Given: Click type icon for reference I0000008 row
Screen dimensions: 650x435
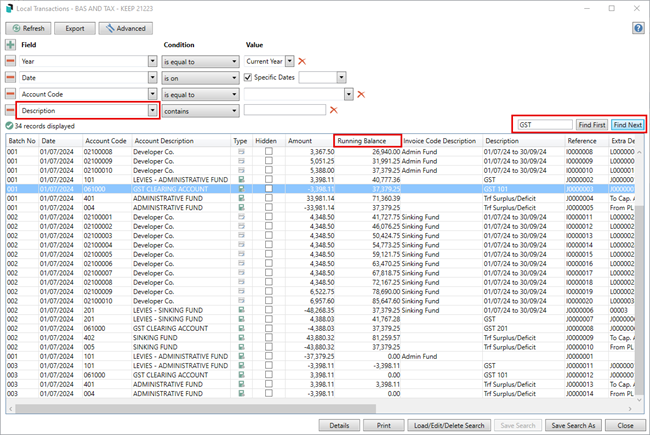Looking at the screenshot, I should [x=241, y=152].
